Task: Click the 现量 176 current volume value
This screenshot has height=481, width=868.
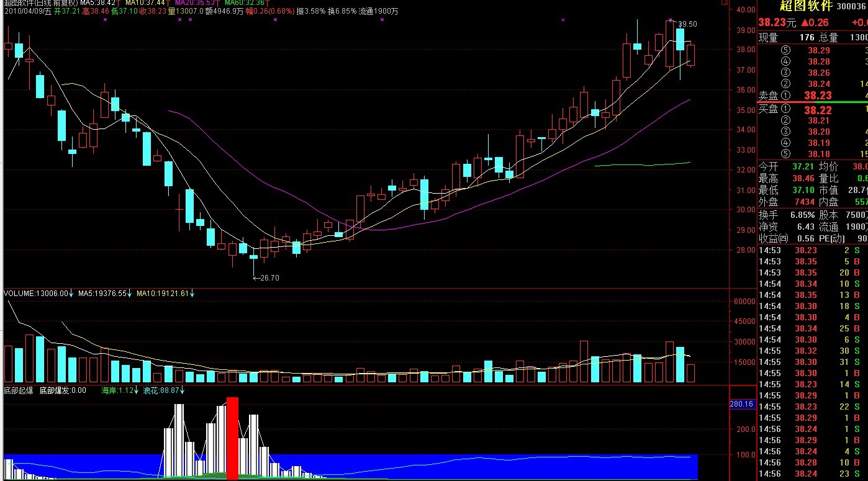Action: (x=807, y=38)
